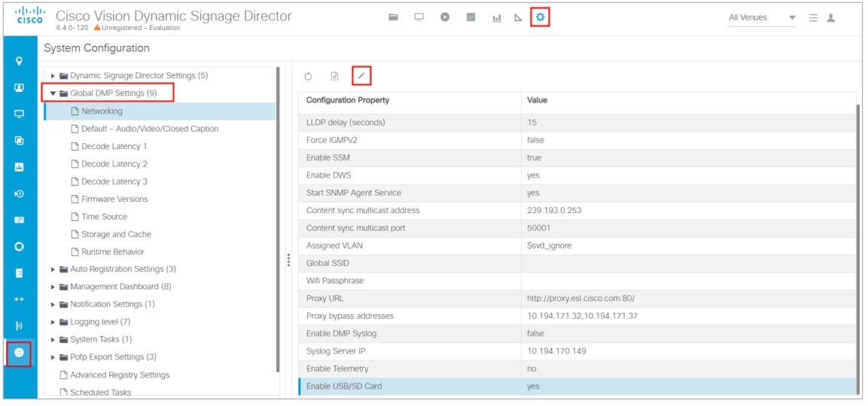The image size is (868, 406).
Task: Expand Management Dashboard folder
Action: click(53, 287)
